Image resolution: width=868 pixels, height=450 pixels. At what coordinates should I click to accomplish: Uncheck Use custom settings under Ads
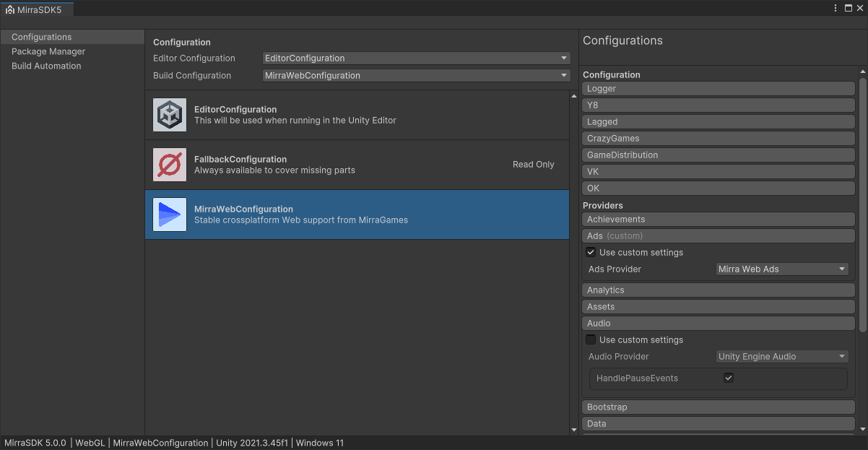click(591, 252)
